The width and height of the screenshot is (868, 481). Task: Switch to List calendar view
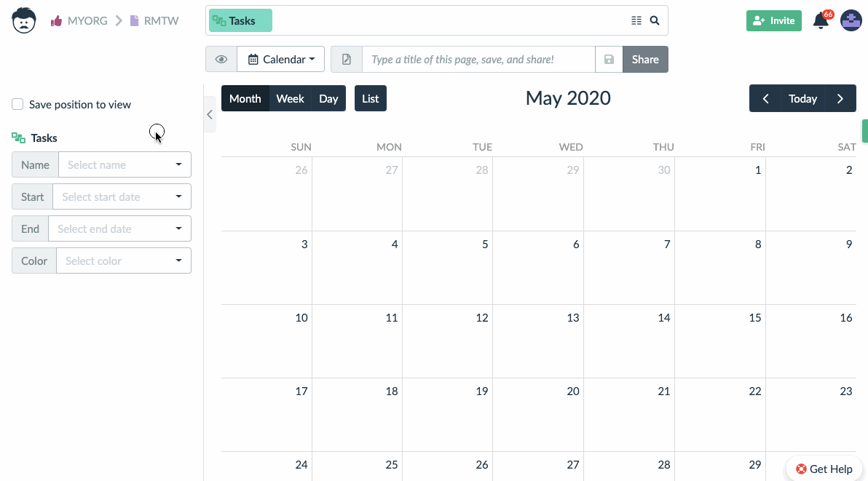(371, 98)
